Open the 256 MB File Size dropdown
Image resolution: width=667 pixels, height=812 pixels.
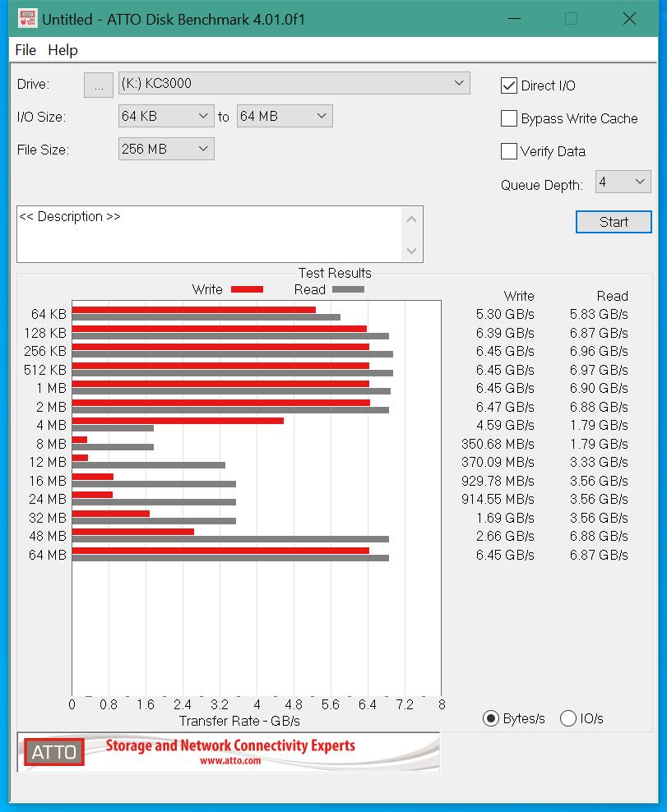[x=166, y=149]
